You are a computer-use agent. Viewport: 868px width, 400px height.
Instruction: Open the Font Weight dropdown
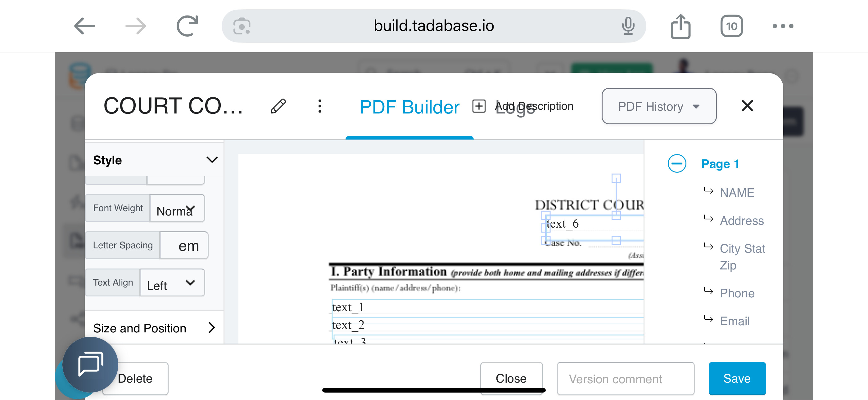[x=177, y=208]
